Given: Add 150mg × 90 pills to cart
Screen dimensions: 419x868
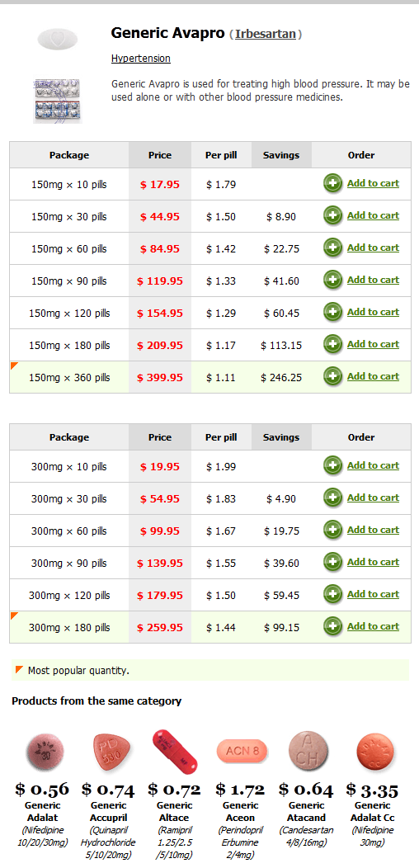Looking at the screenshot, I should [373, 280].
